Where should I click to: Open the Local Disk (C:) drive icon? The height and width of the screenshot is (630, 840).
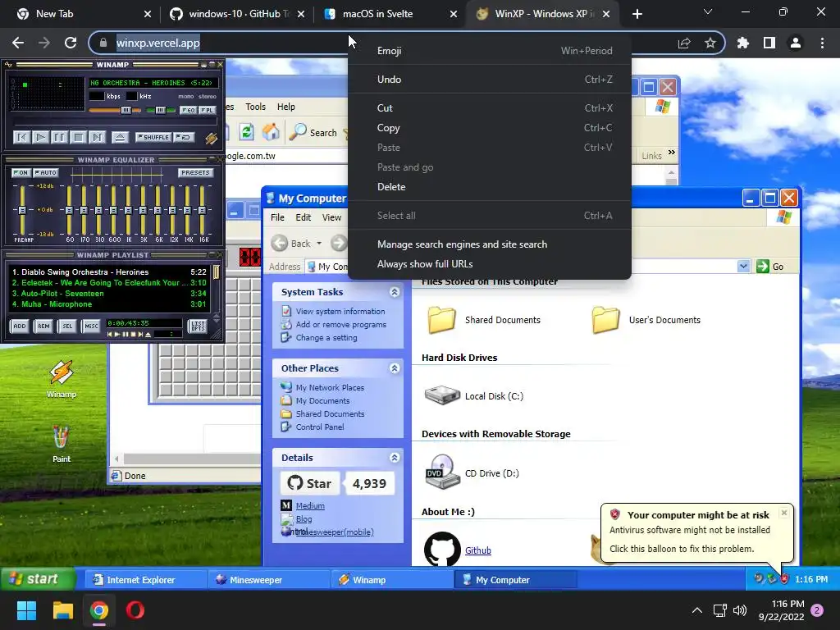click(x=442, y=395)
